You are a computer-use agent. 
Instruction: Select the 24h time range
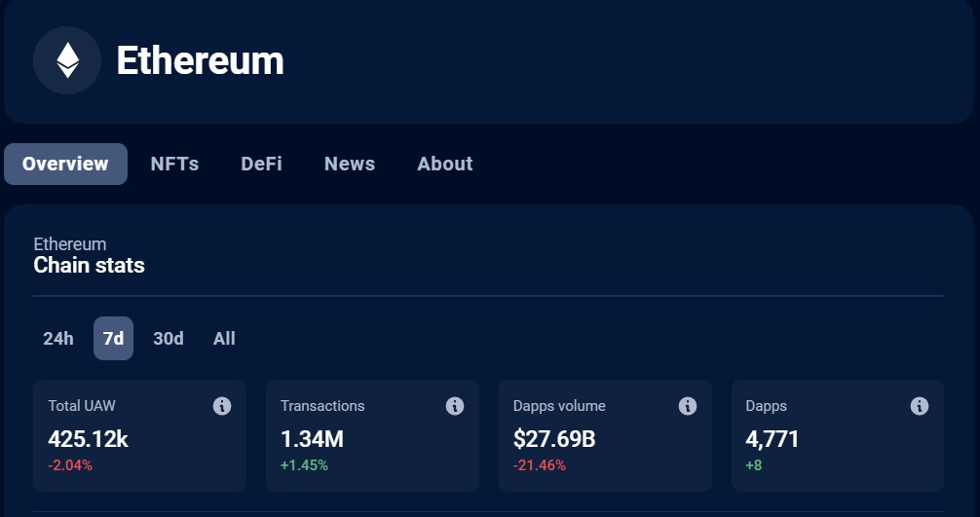pyautogui.click(x=58, y=339)
